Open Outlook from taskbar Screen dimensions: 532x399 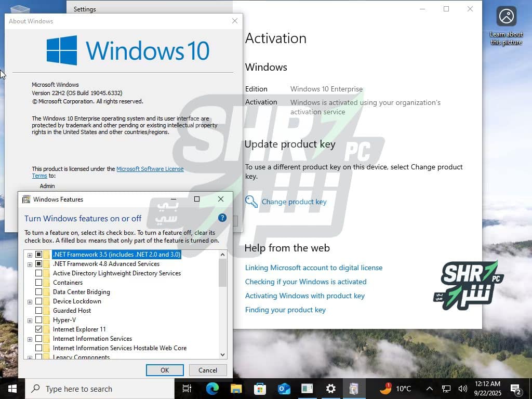tap(284, 389)
